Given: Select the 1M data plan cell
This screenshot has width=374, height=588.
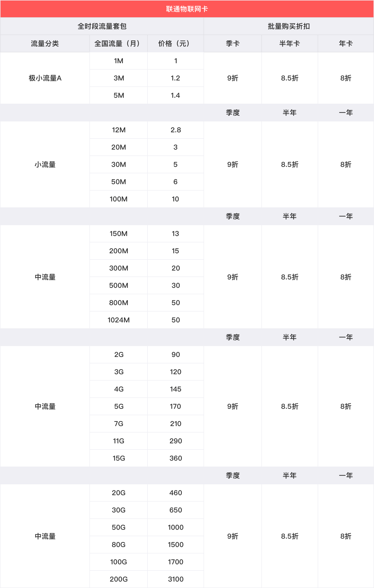Looking at the screenshot, I should point(119,61).
